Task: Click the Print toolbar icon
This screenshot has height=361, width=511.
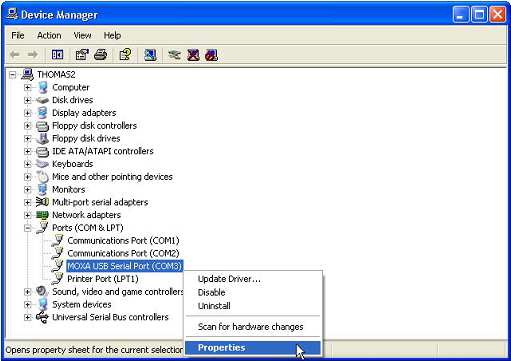Action: (x=100, y=54)
